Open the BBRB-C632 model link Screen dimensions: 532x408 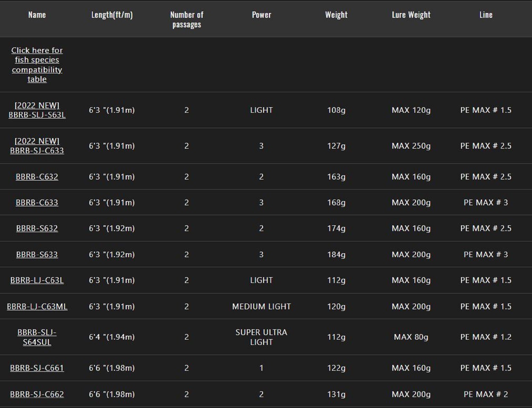(x=37, y=177)
